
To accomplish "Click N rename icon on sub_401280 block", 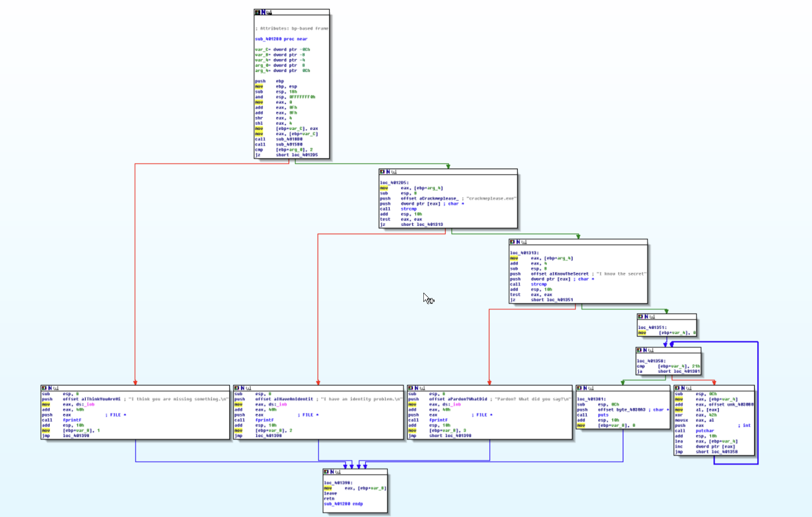I will [263, 12].
